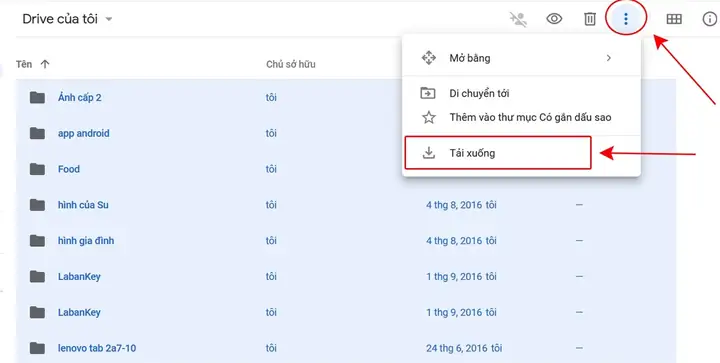Viewport: 720px width, 363px height.
Task: Switch to grid view layout
Action: (674, 19)
